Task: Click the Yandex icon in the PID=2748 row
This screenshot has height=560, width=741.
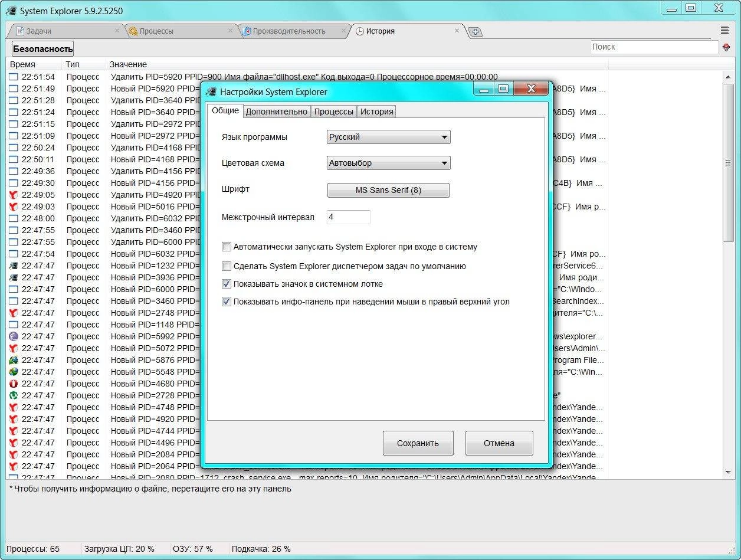Action: pyautogui.click(x=14, y=313)
